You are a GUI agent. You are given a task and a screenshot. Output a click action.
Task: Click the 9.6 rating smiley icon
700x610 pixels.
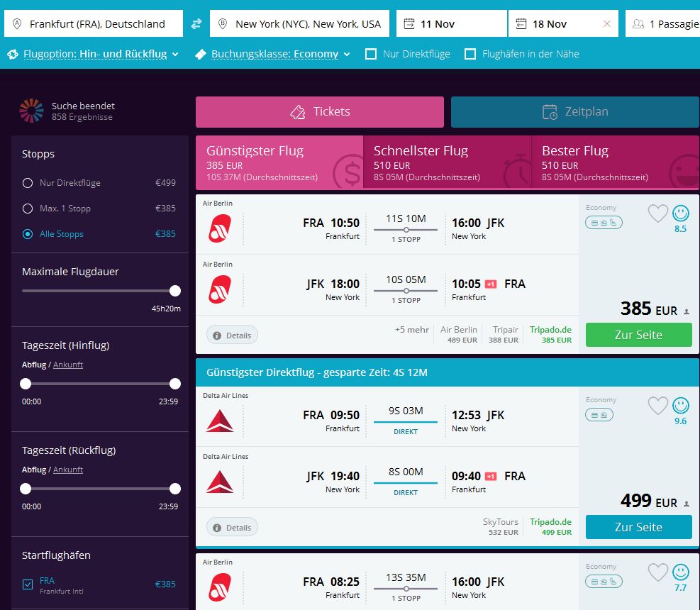(x=680, y=405)
